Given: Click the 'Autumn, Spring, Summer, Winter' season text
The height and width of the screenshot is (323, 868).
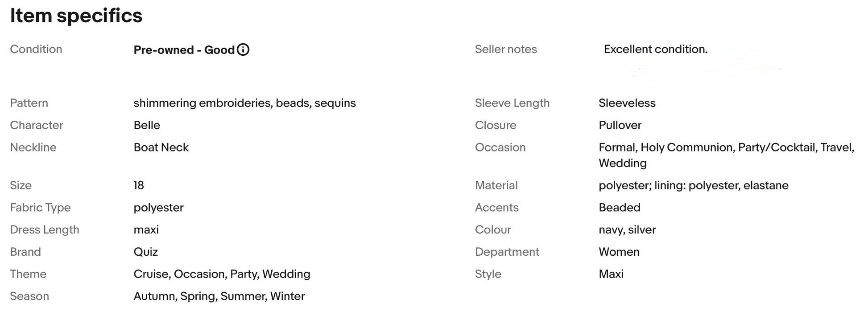Looking at the screenshot, I should pos(219,296).
